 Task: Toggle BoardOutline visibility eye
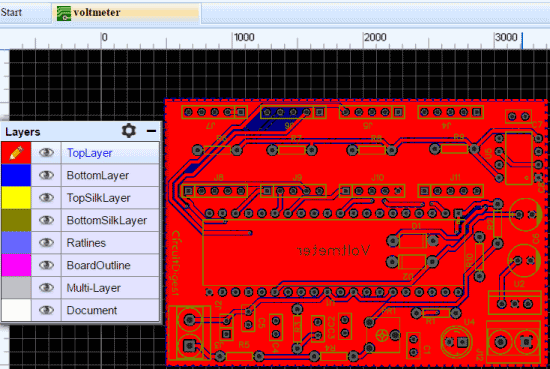(46, 265)
